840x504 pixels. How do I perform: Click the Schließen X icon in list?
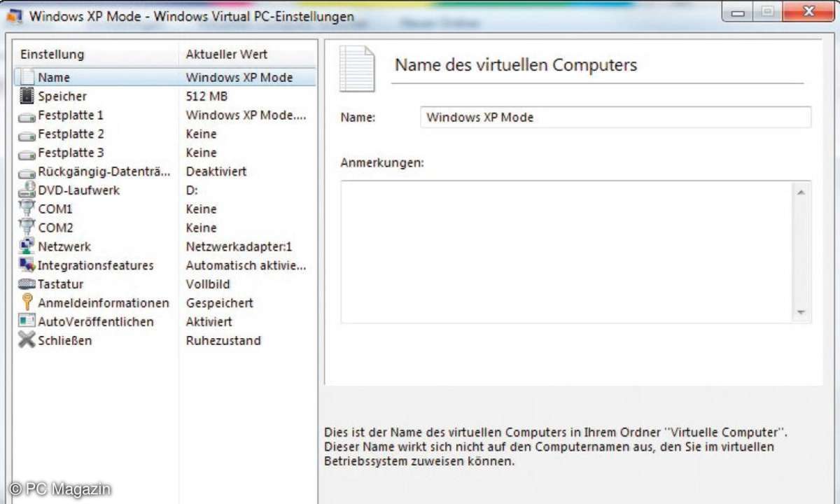(27, 340)
